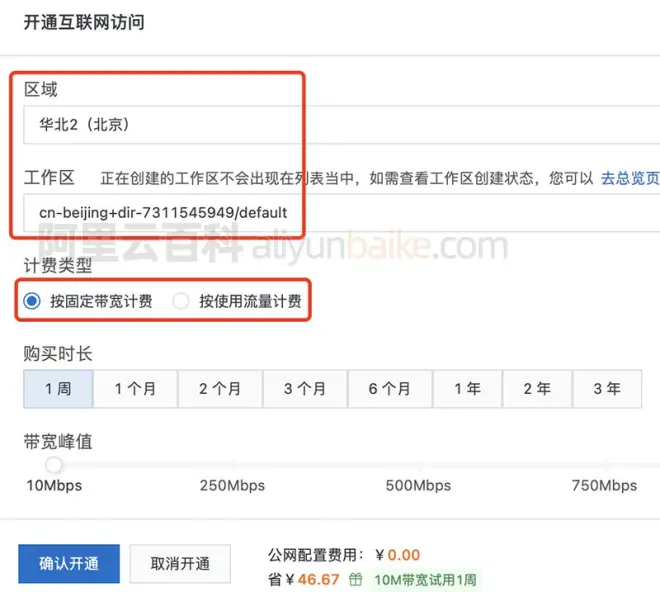
Task: Select 按使用流量计费 radio button
Action: [x=181, y=301]
